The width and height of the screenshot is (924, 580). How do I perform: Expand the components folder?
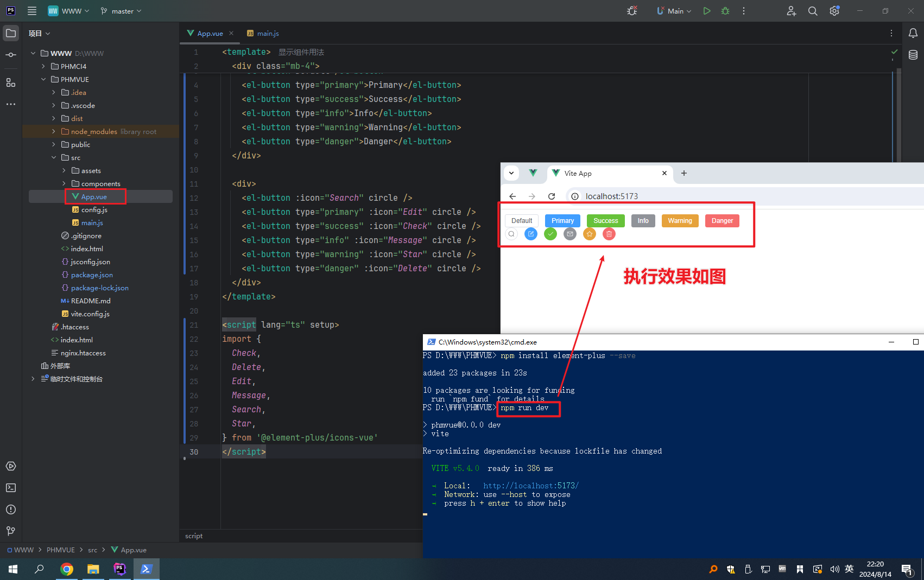tap(64, 183)
